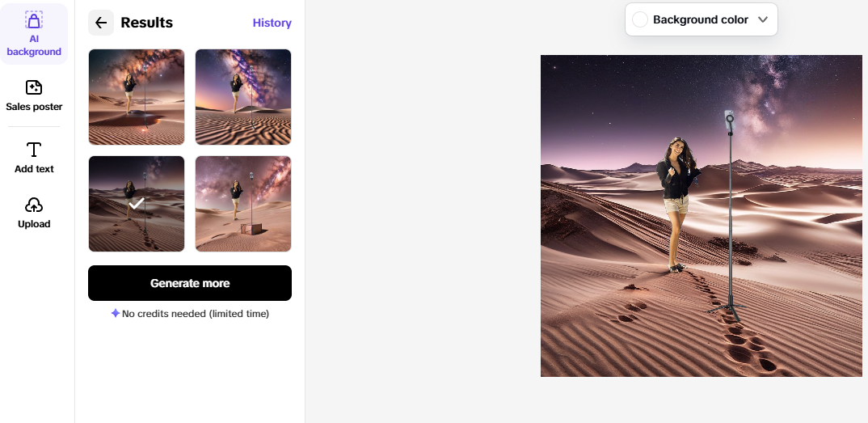Select the second result with purple Milky Way
Viewport: 868px width, 423px height.
(x=243, y=97)
